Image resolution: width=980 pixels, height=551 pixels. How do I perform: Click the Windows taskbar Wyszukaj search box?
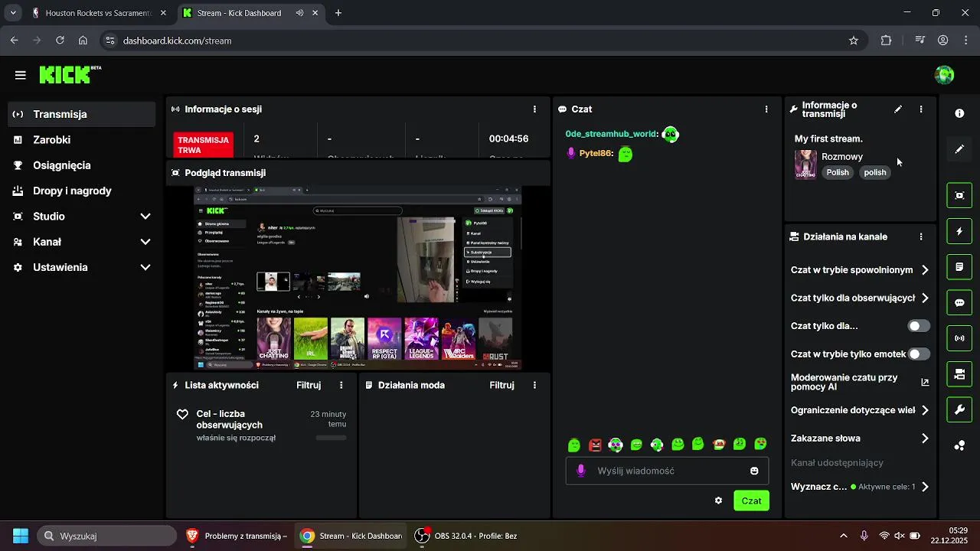(x=107, y=536)
